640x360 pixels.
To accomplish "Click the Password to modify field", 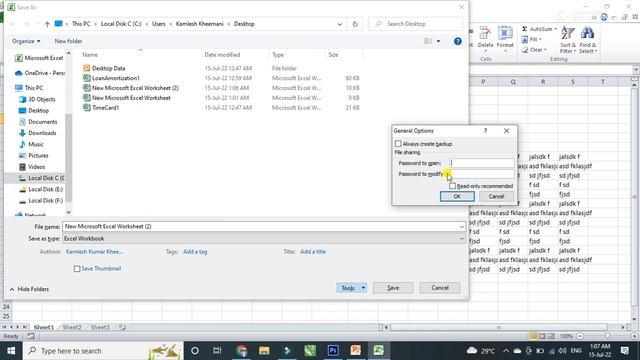I will pyautogui.click(x=482, y=174).
